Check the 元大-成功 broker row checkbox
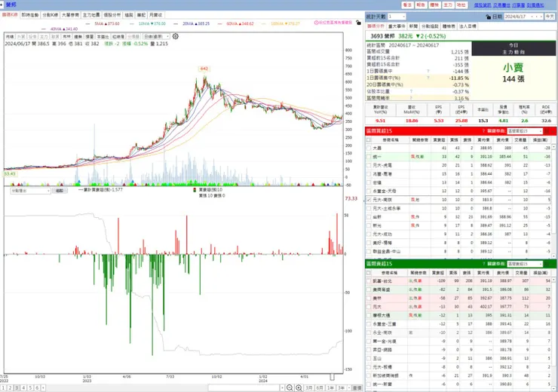This screenshot has height=392, width=558. click(x=369, y=234)
